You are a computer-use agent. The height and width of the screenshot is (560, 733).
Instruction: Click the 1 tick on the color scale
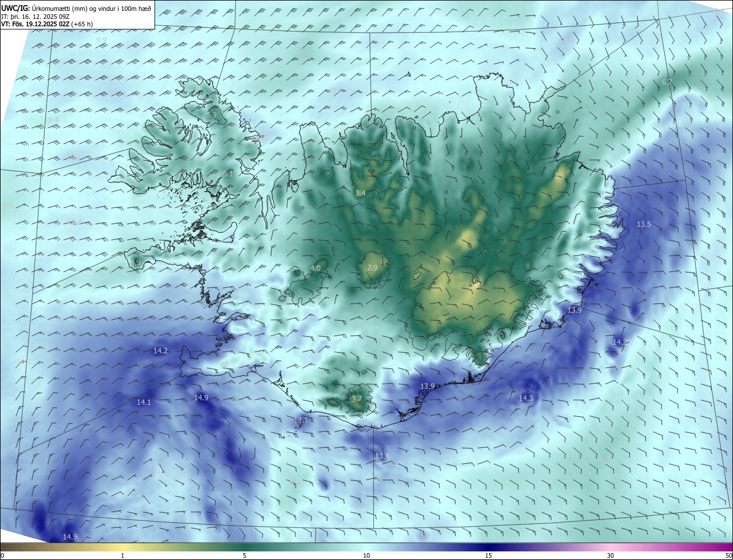(x=123, y=555)
